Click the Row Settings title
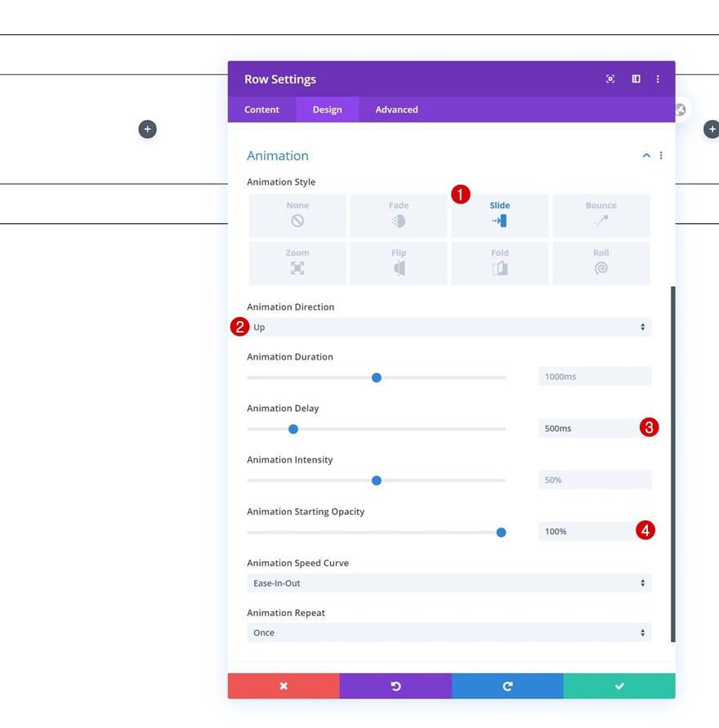This screenshot has width=719, height=728. pyautogui.click(x=280, y=79)
